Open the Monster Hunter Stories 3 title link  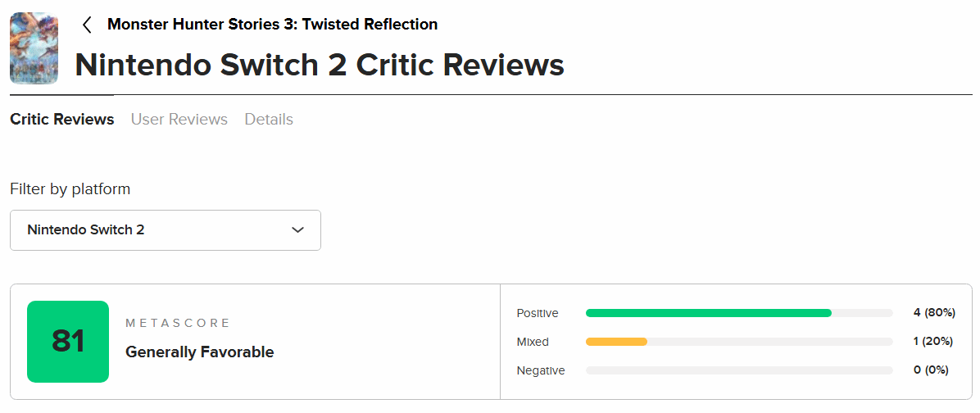[272, 25]
